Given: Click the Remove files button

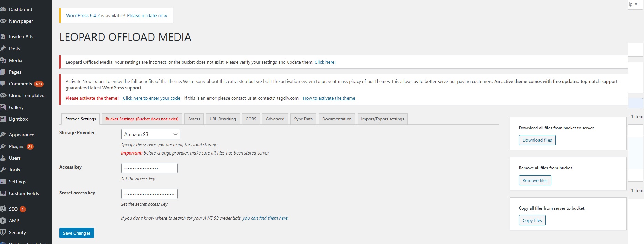Looking at the screenshot, I should click(x=535, y=180).
